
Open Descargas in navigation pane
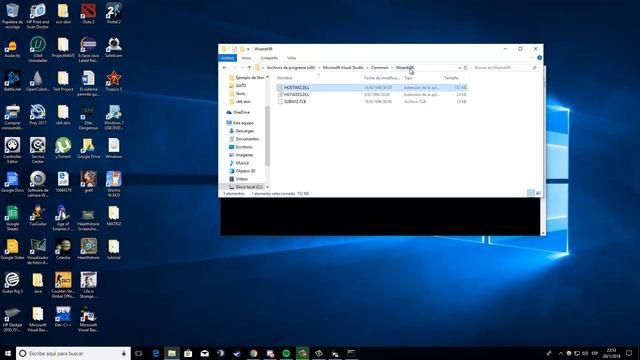(x=241, y=131)
